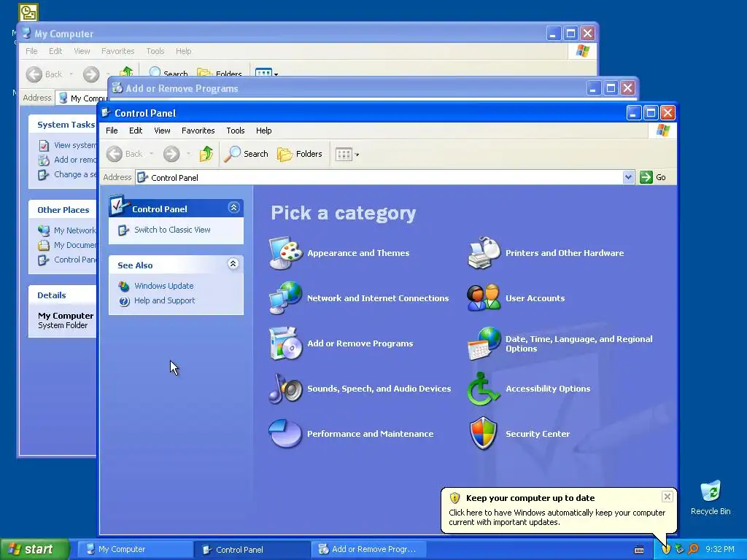Select the Control Panel taskbar button
The height and width of the screenshot is (560, 747).
[252, 550]
